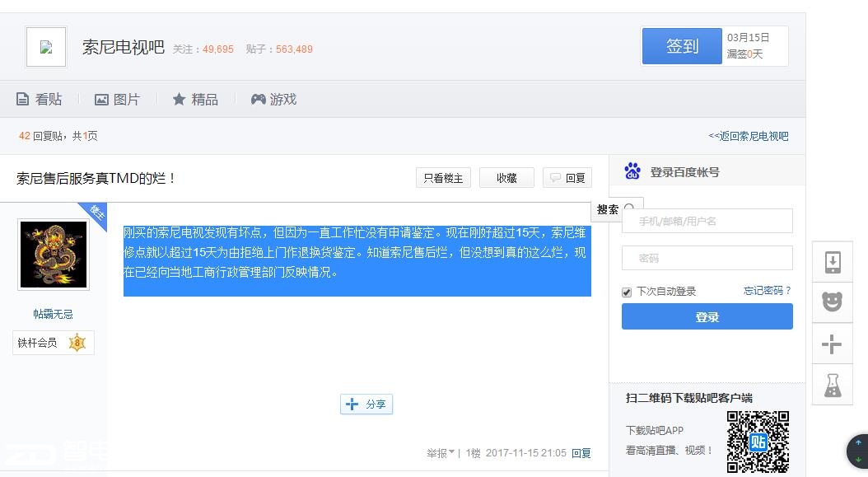Screen dimensions: 868x477
Task: Click the blue 登录 login button
Action: click(x=707, y=316)
